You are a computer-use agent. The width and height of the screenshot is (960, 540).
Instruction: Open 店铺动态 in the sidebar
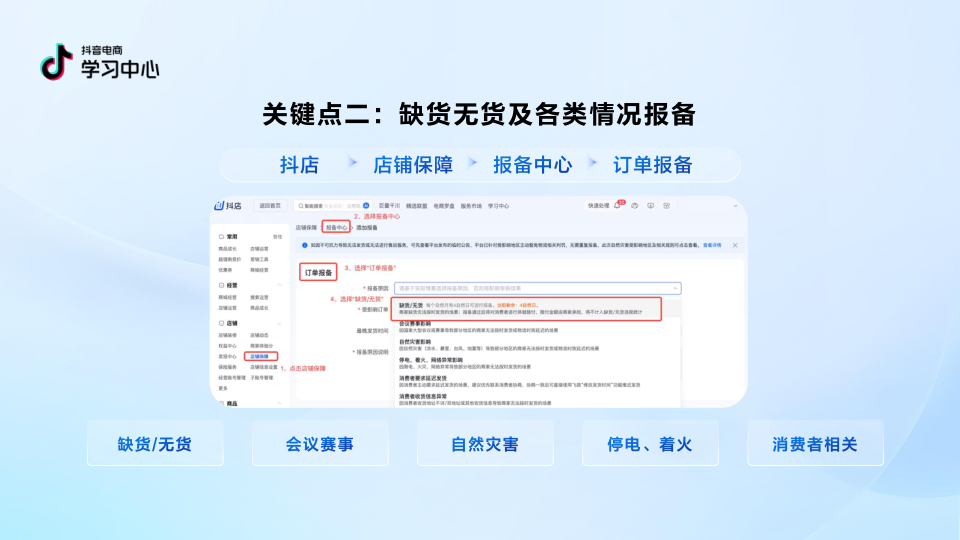259,336
